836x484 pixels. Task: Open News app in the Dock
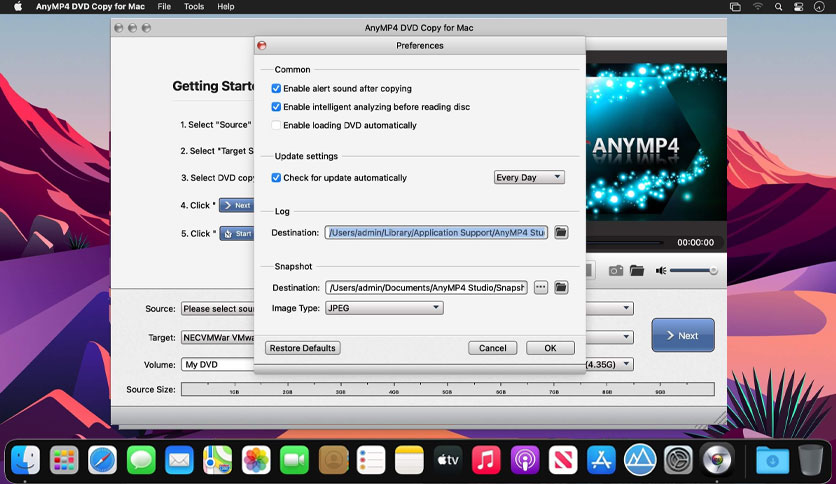pyautogui.click(x=563, y=459)
